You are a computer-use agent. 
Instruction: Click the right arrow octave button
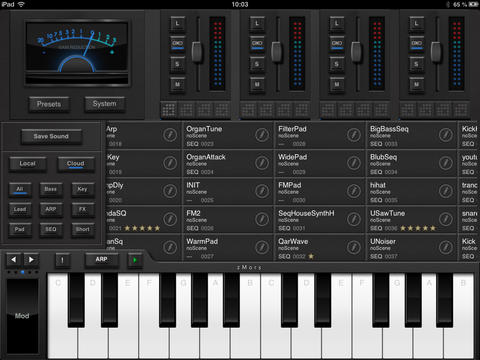[x=31, y=260]
